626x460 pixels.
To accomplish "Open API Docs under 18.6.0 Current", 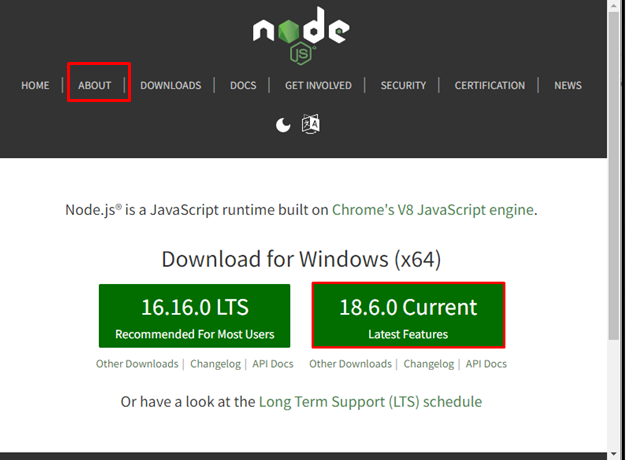I will (x=486, y=364).
